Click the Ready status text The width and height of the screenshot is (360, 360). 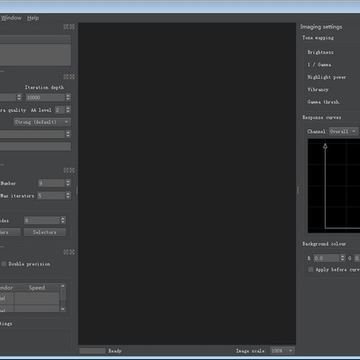(x=115, y=351)
